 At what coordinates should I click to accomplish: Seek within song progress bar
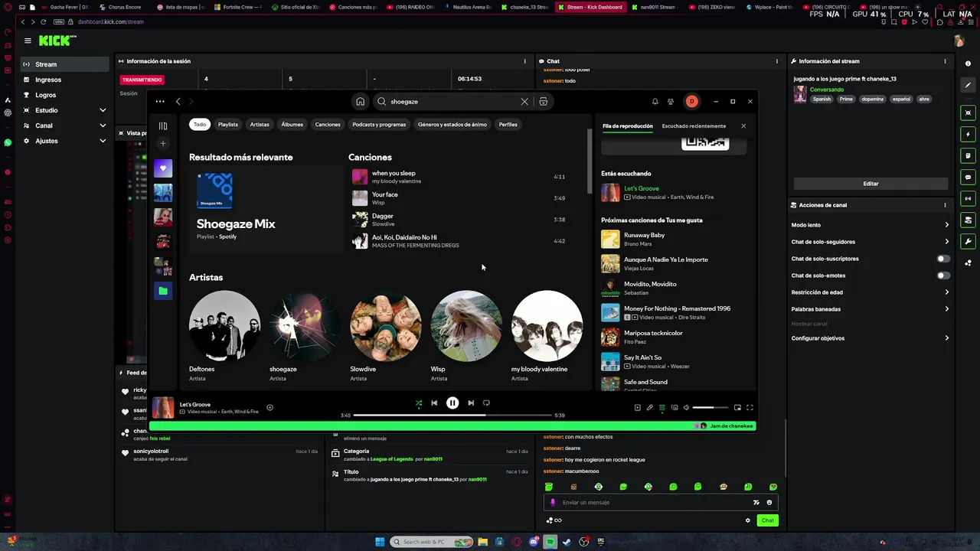pos(452,415)
